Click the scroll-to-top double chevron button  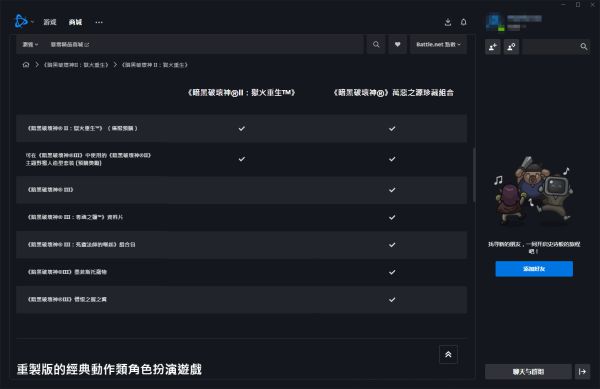tap(448, 355)
